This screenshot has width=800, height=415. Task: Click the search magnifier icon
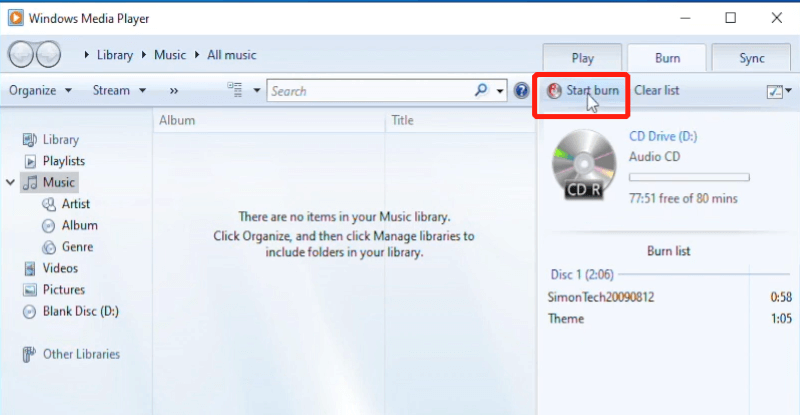click(x=481, y=91)
